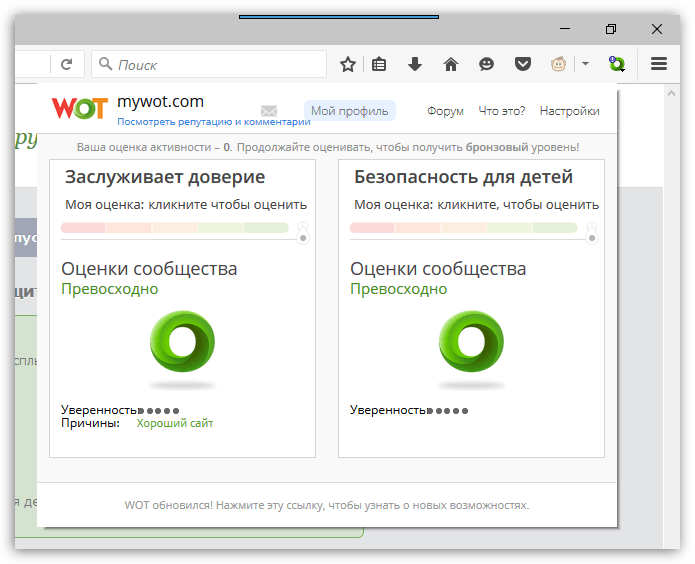Open the Посмотреть репутацию и комментарии link

[214, 121]
